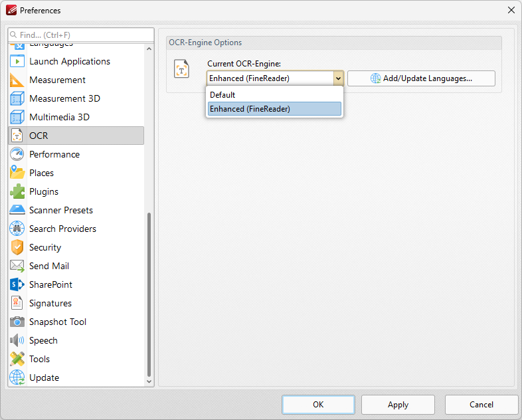Image resolution: width=522 pixels, height=420 pixels.
Task: Click the Snapshot Tool camera icon
Action: point(17,322)
